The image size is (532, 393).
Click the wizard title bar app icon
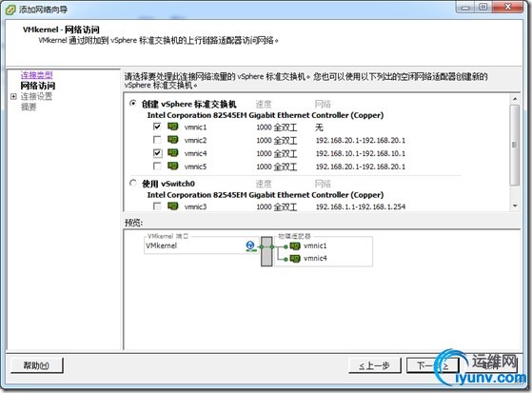click(10, 10)
